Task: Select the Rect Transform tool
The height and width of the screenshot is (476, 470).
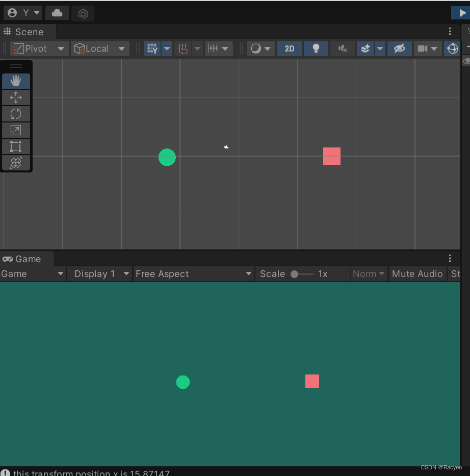Action: click(16, 146)
